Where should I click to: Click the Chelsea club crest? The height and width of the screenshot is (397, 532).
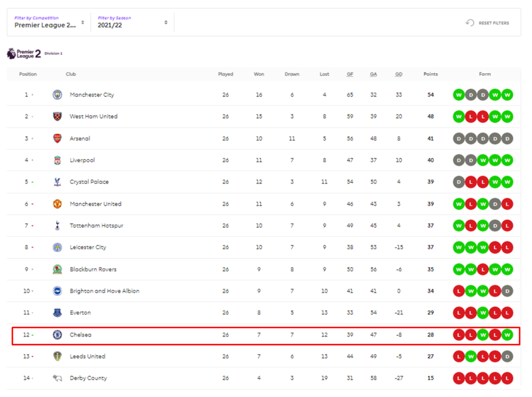coord(57,335)
